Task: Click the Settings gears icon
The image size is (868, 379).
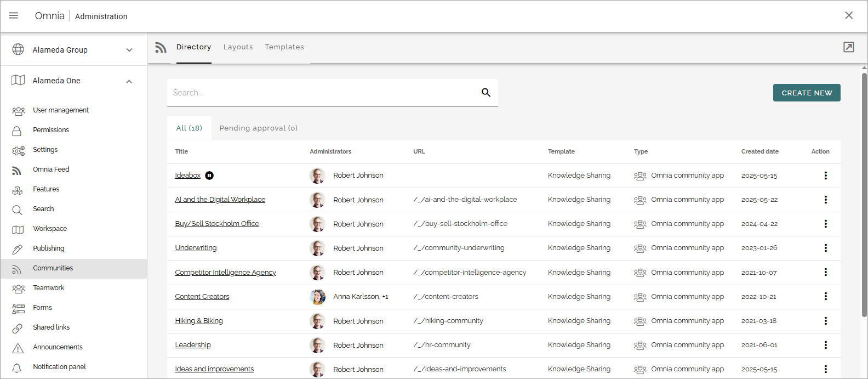Action: pos(18,150)
